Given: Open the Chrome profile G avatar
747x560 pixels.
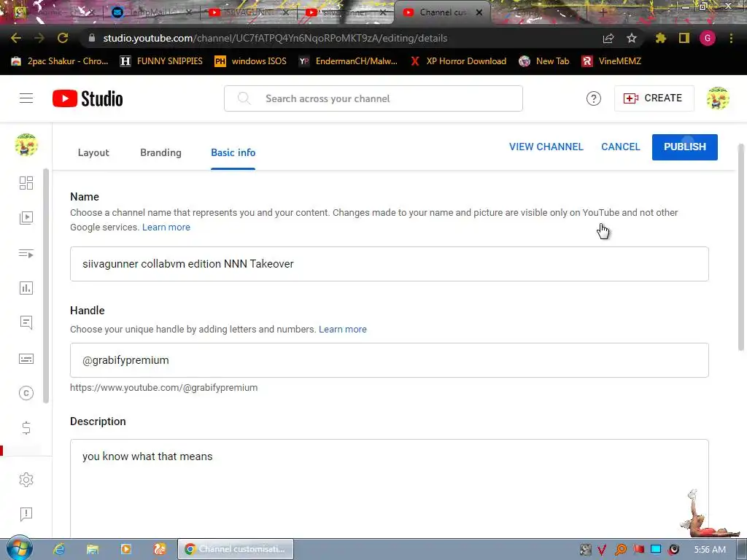Looking at the screenshot, I should coord(708,38).
